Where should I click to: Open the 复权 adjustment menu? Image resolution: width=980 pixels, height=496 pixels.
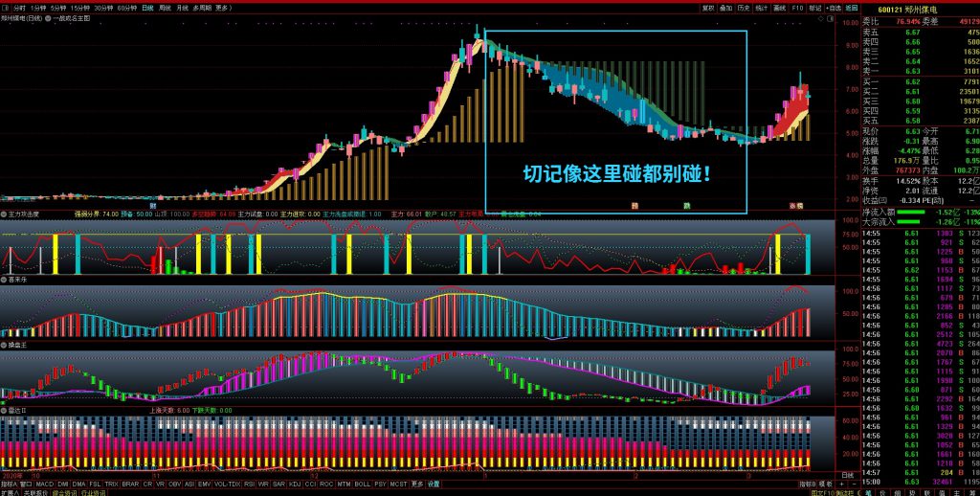pos(707,7)
